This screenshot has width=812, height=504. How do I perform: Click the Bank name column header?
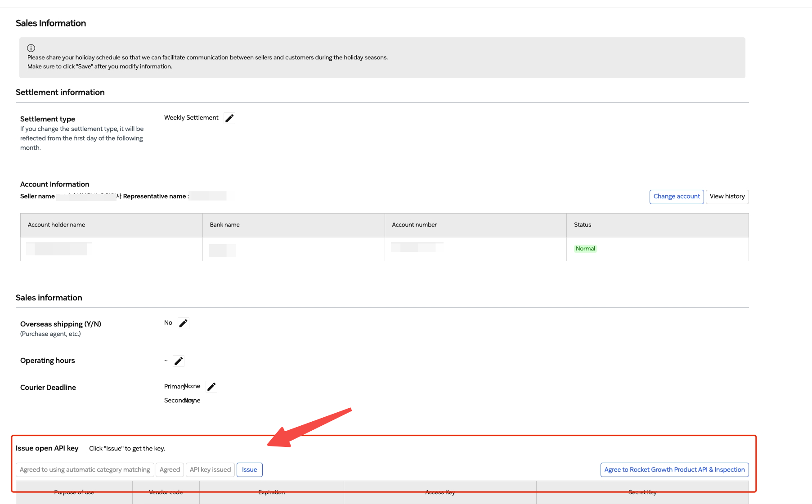(x=225, y=225)
